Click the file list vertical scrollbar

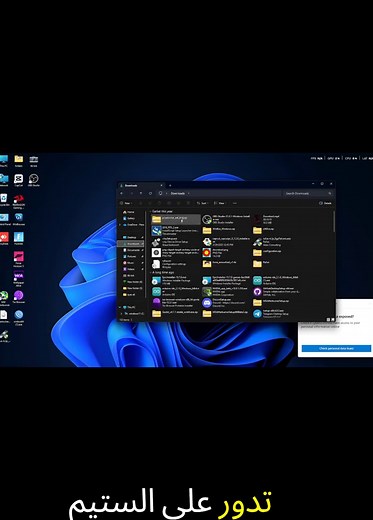click(334, 222)
